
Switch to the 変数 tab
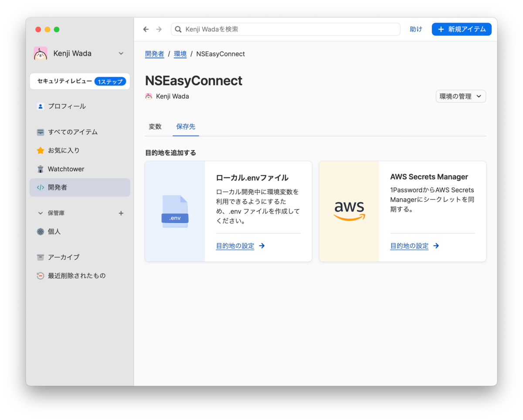click(155, 126)
